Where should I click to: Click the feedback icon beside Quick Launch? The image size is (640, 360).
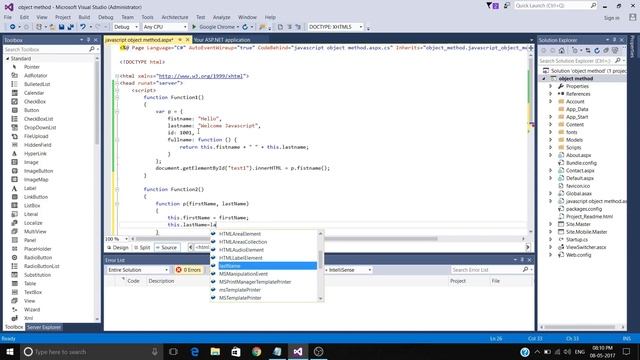507,6
